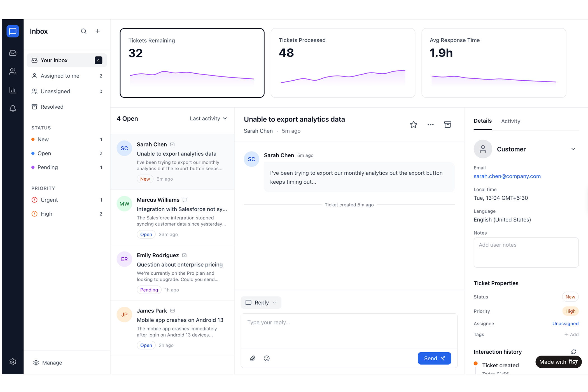This screenshot has width=588, height=392.
Task: Filter tickets by Pending status
Action: [48, 167]
